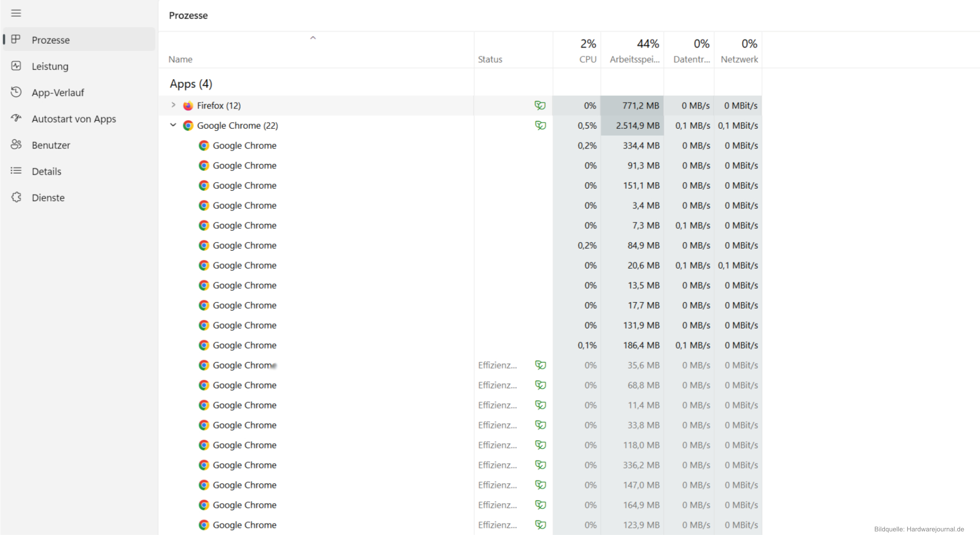Click the 2.514,9 MB memory cell
This screenshot has height=535, width=980.
tap(632, 125)
